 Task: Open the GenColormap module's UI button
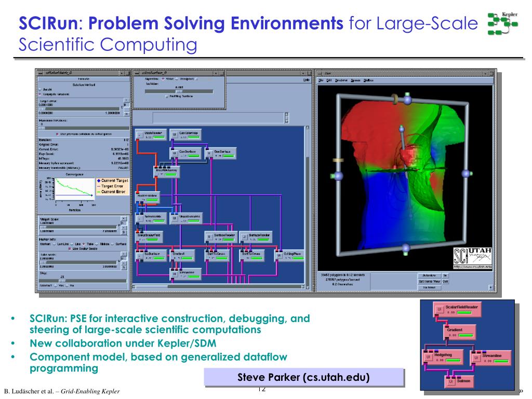pos(175,135)
